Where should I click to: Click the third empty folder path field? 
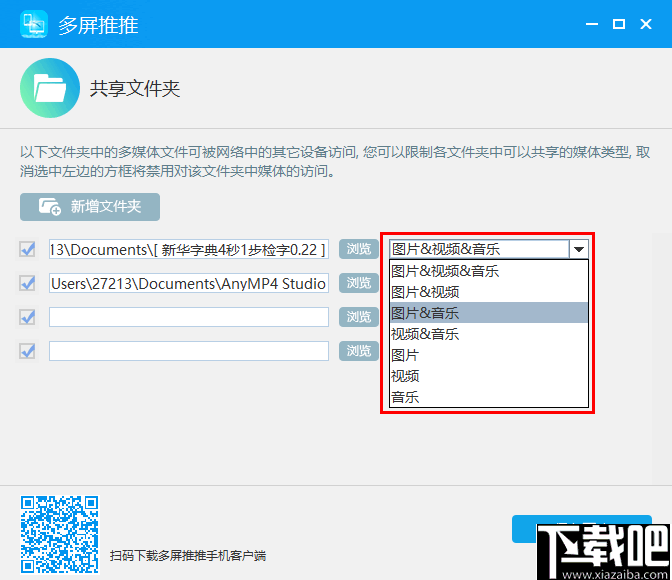coord(189,317)
